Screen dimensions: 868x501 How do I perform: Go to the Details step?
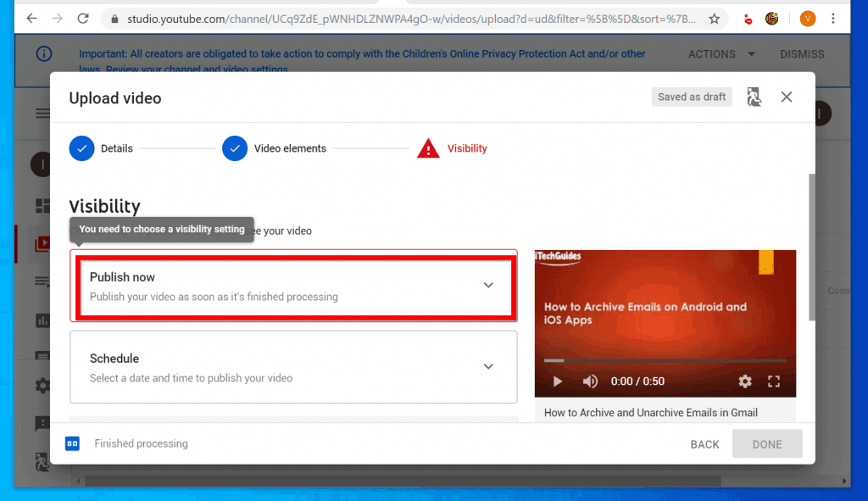(x=101, y=148)
